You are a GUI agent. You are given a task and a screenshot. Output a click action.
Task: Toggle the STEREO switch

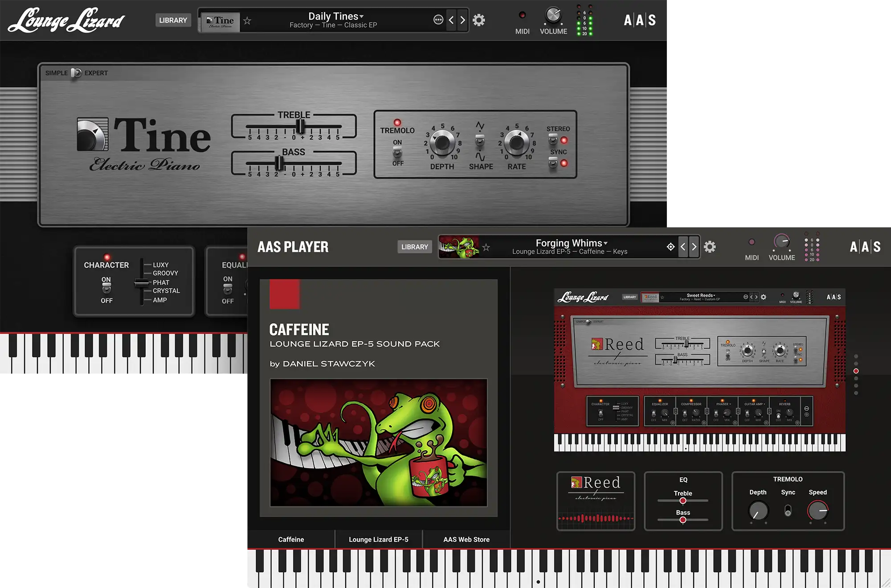coord(553,139)
